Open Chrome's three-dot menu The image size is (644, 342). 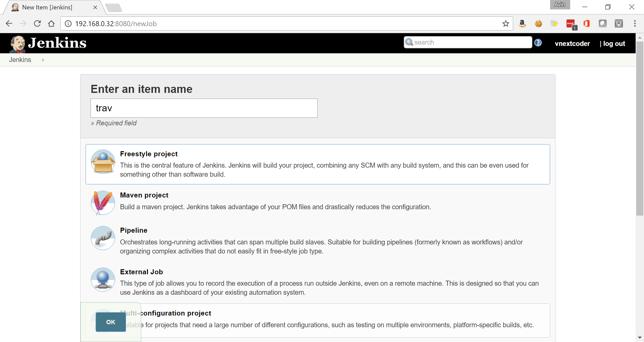coord(635,23)
